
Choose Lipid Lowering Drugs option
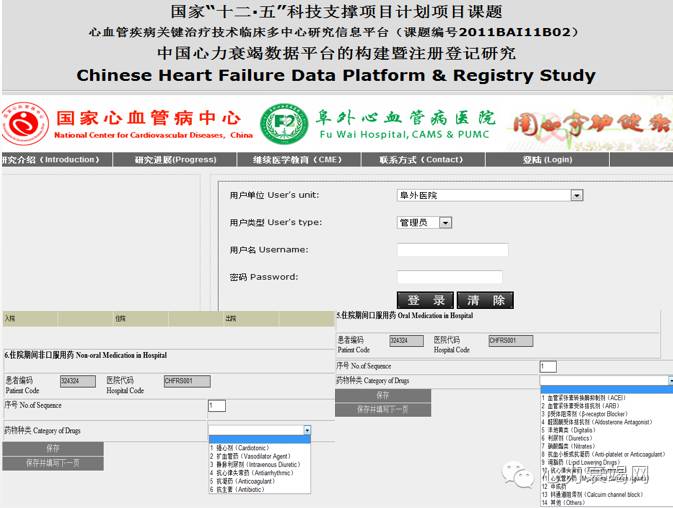(606, 463)
